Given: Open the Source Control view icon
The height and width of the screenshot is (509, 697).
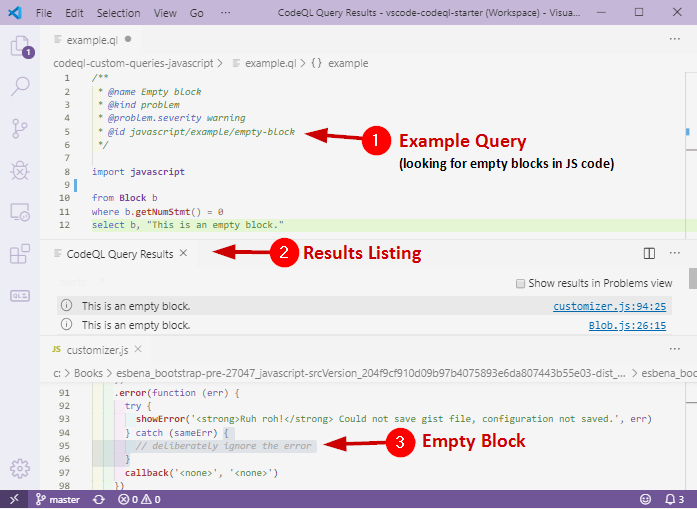Looking at the screenshot, I should [20, 128].
